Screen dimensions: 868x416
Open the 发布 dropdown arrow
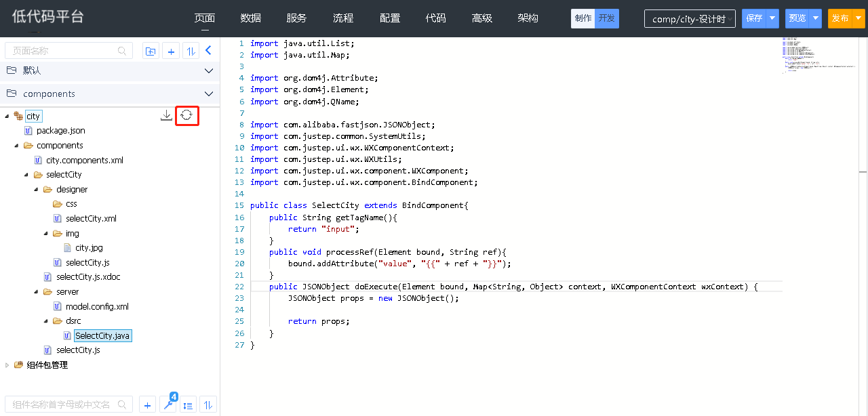859,18
